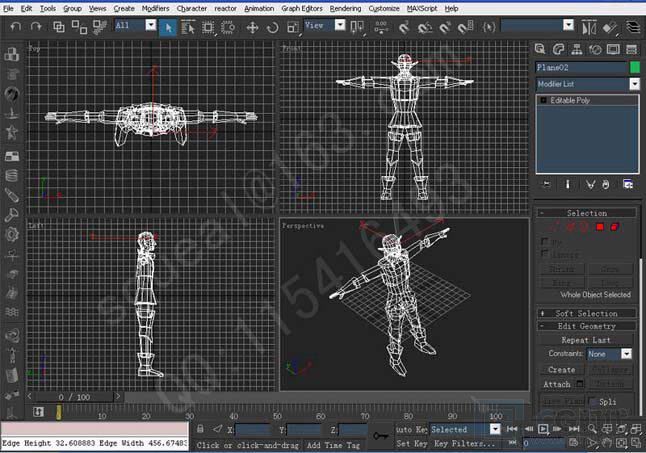
Task: Toggle the By Vertex checkbox in Selection
Action: [545, 241]
